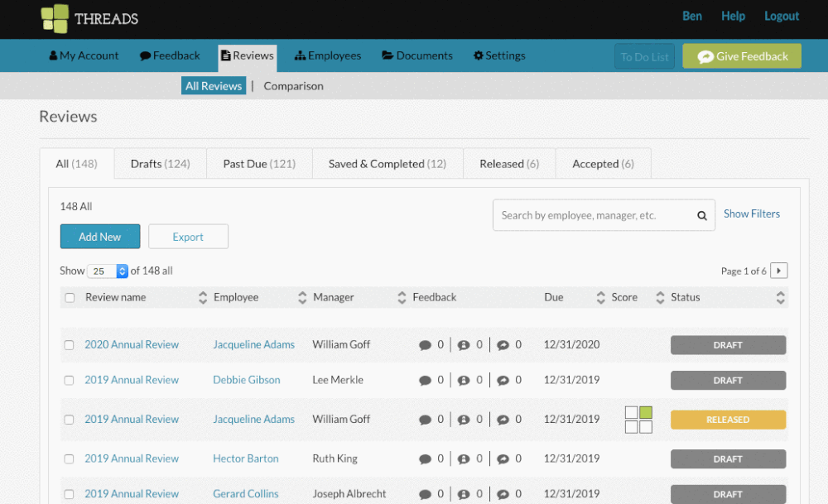Click the third feedback icon in released 2019 review row

pyautogui.click(x=503, y=420)
